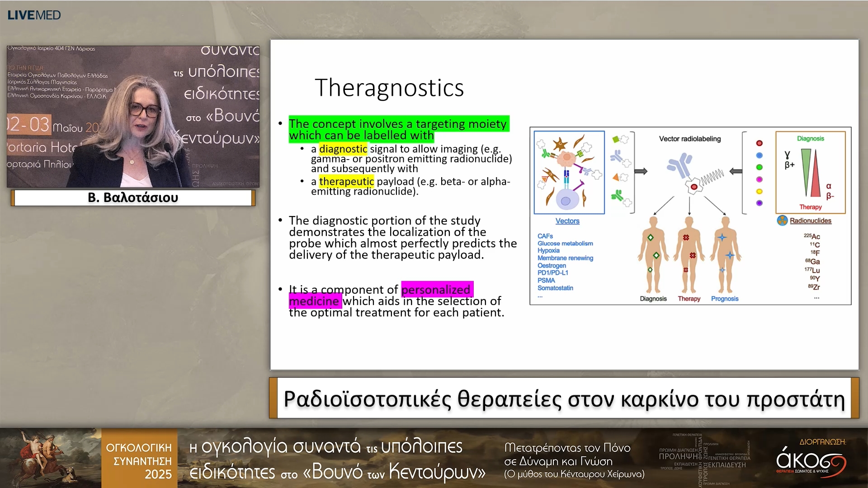Click the 177Lu radionuclide entry
The width and height of the screenshot is (868, 488).
tap(812, 270)
